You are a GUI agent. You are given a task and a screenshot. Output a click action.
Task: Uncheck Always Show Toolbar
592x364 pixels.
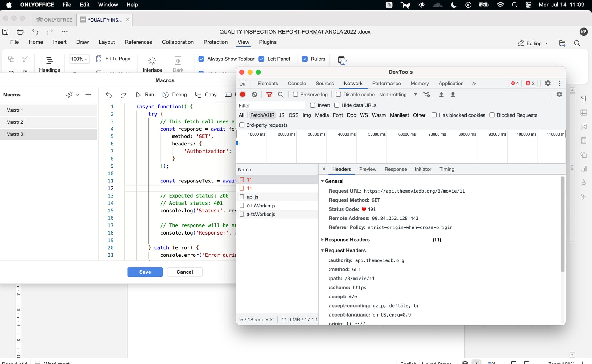(201, 59)
